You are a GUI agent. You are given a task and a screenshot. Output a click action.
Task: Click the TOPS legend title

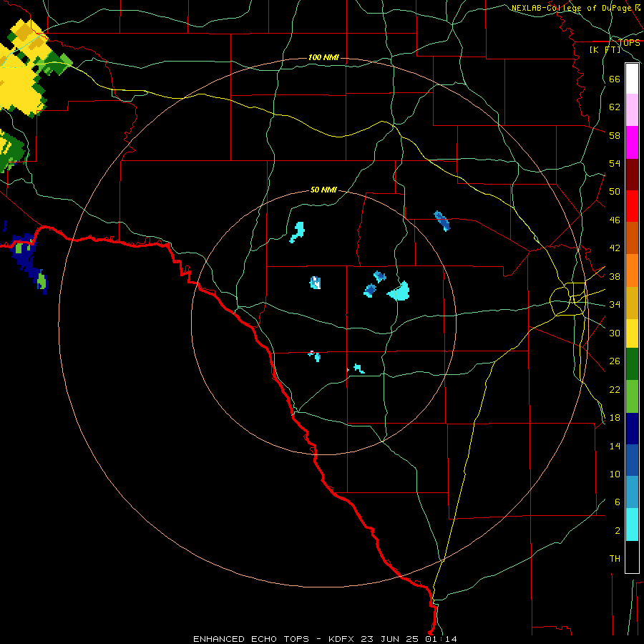click(629, 42)
